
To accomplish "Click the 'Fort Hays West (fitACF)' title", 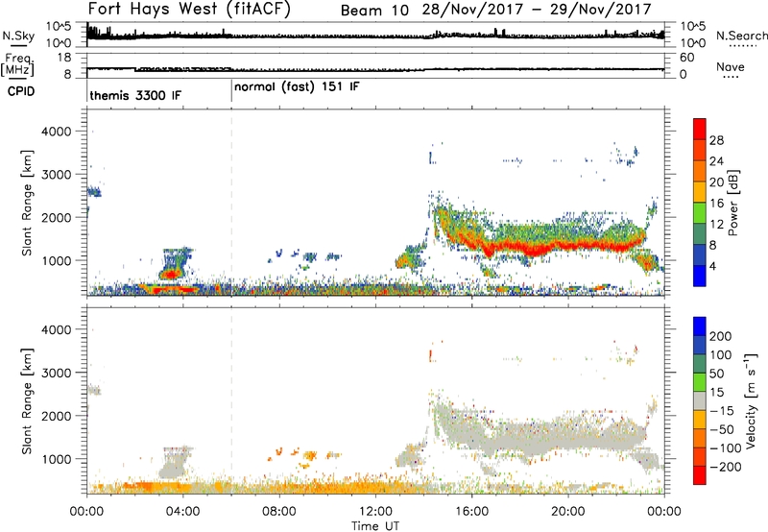I will (189, 10).
